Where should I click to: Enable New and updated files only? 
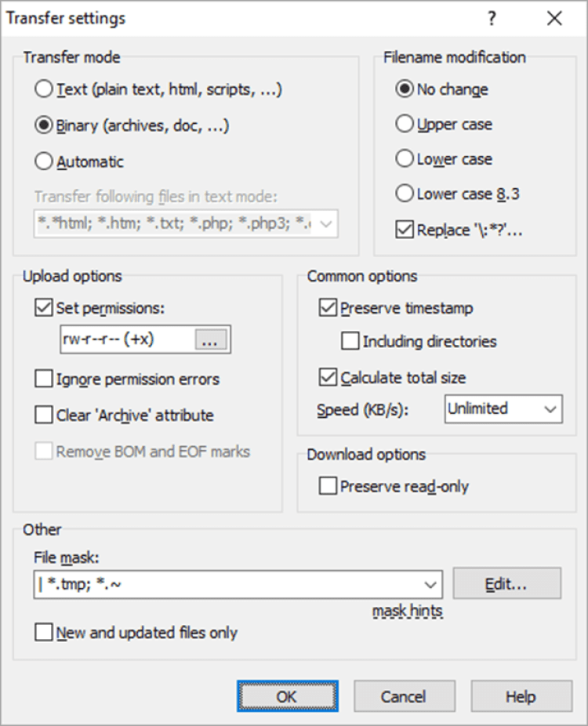(44, 633)
